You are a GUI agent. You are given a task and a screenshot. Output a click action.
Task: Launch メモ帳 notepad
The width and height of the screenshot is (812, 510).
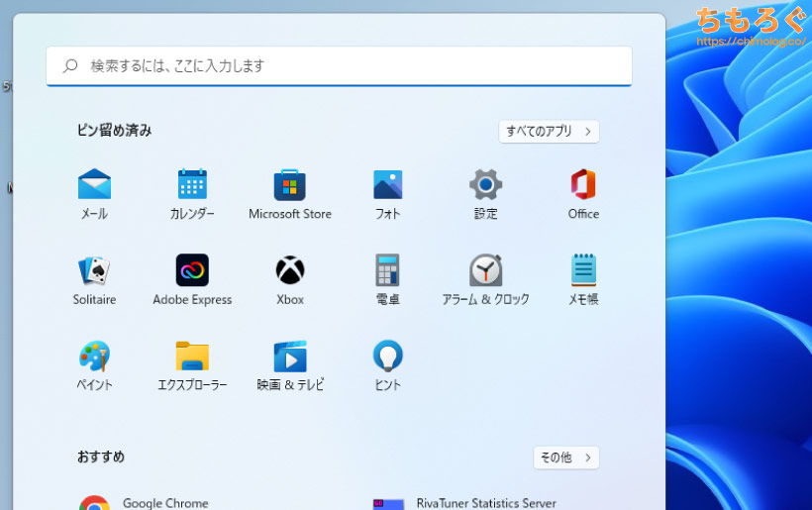pyautogui.click(x=583, y=279)
